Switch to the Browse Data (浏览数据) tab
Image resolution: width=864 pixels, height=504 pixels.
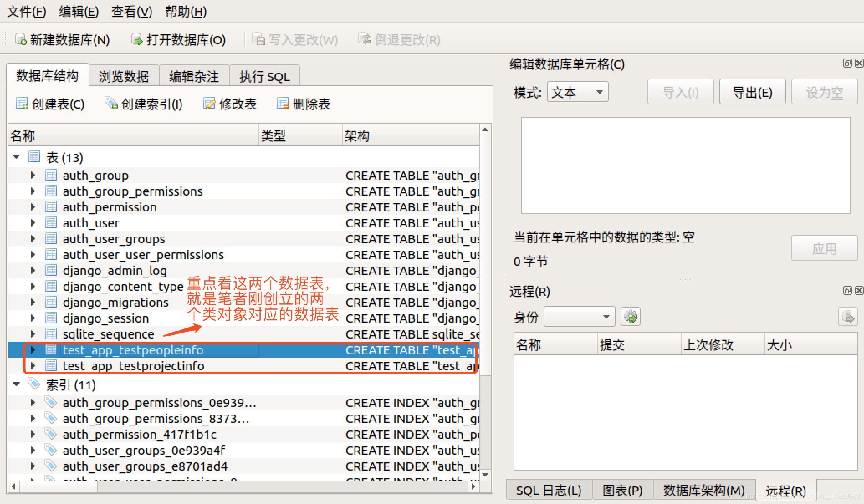point(124,76)
